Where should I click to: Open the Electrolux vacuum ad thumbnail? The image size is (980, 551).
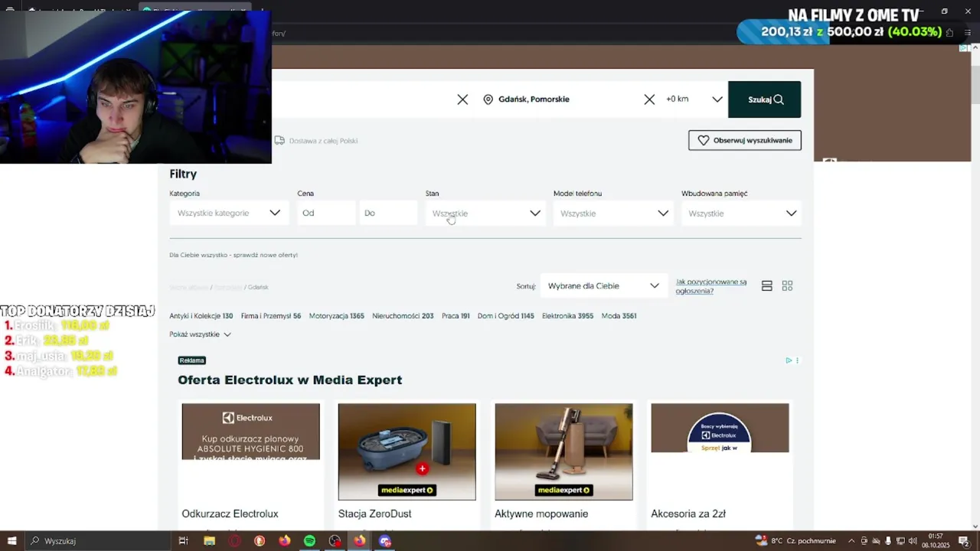(250, 432)
